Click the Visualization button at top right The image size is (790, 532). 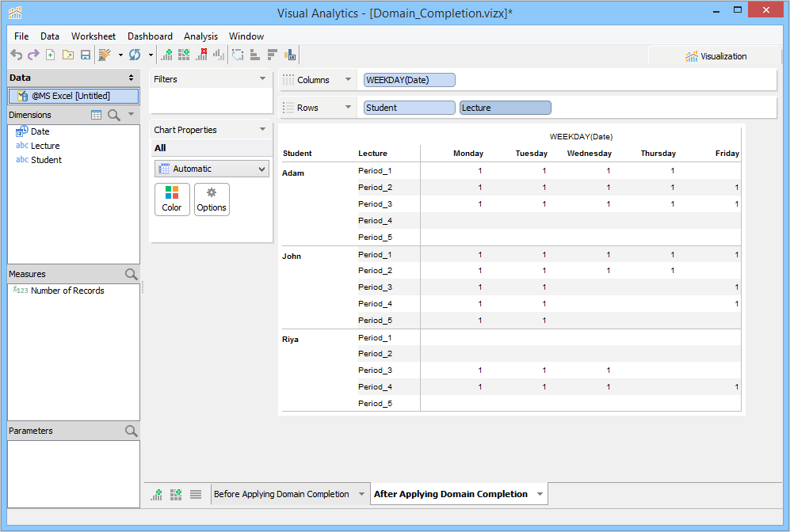click(x=716, y=56)
